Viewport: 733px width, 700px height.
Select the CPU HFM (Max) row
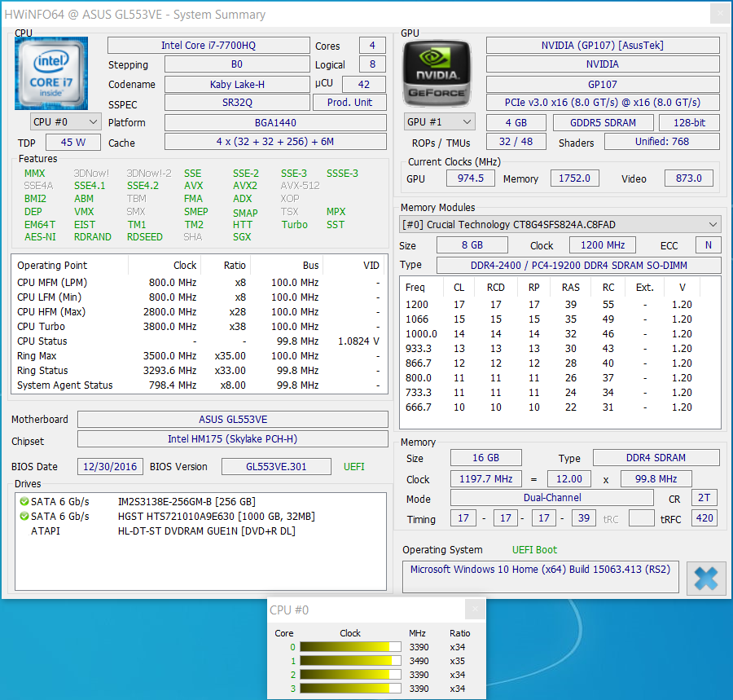[x=200, y=312]
